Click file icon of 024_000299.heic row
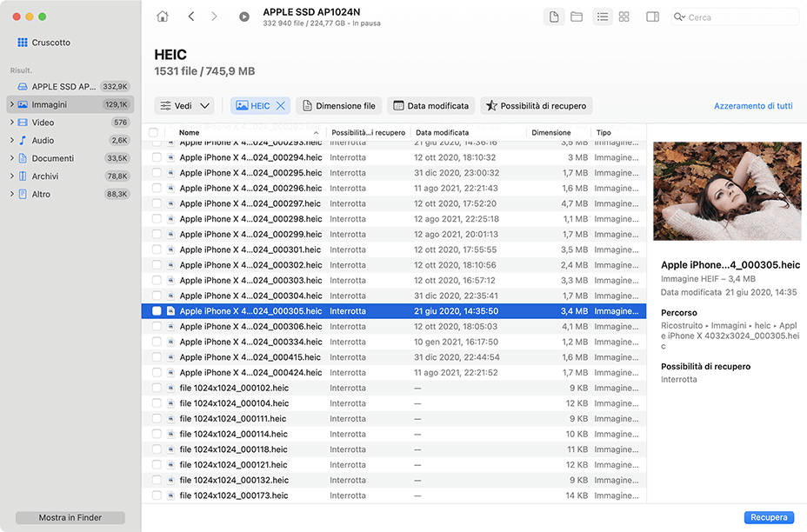The width and height of the screenshot is (807, 532). (170, 234)
